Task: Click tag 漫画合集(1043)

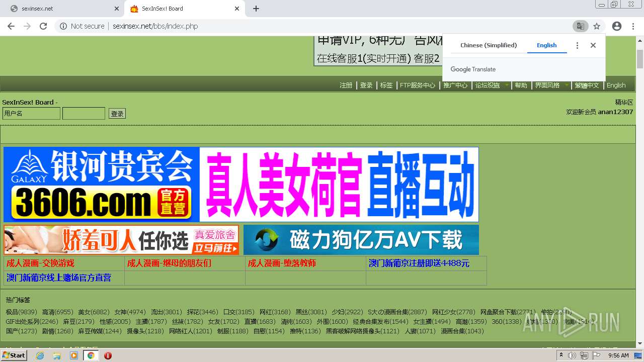Action: click(462, 331)
